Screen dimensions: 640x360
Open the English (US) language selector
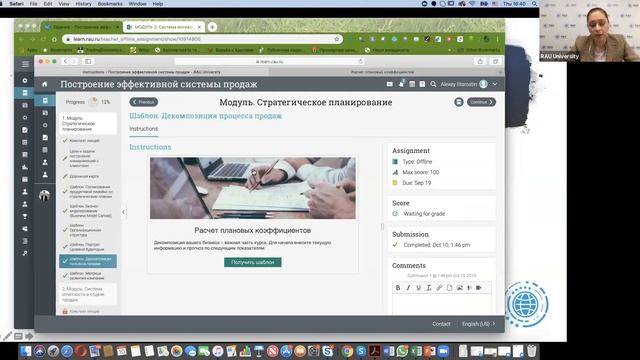(478, 324)
